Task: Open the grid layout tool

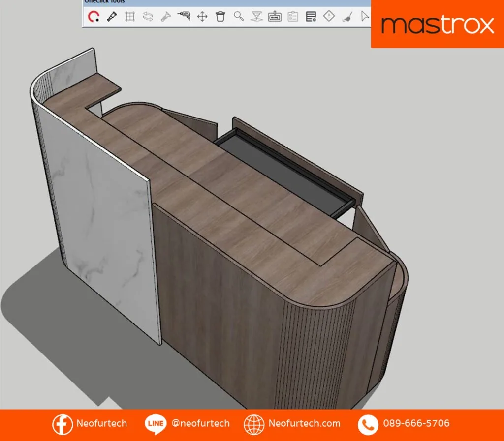Action: point(130,16)
